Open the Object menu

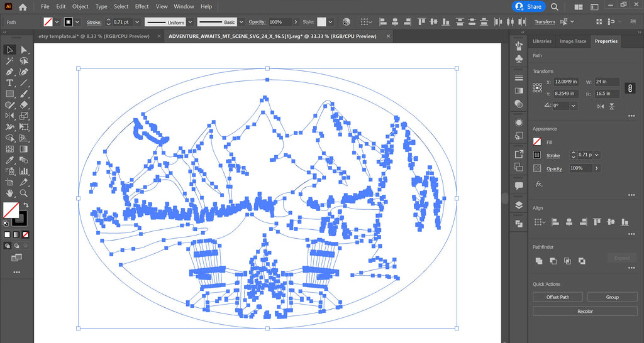pyautogui.click(x=80, y=6)
